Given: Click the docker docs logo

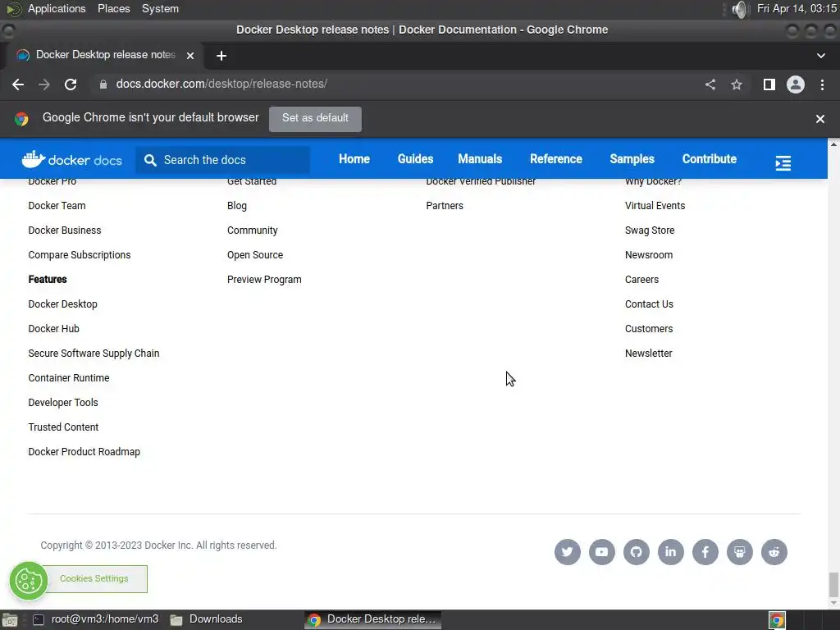Looking at the screenshot, I should (x=72, y=160).
